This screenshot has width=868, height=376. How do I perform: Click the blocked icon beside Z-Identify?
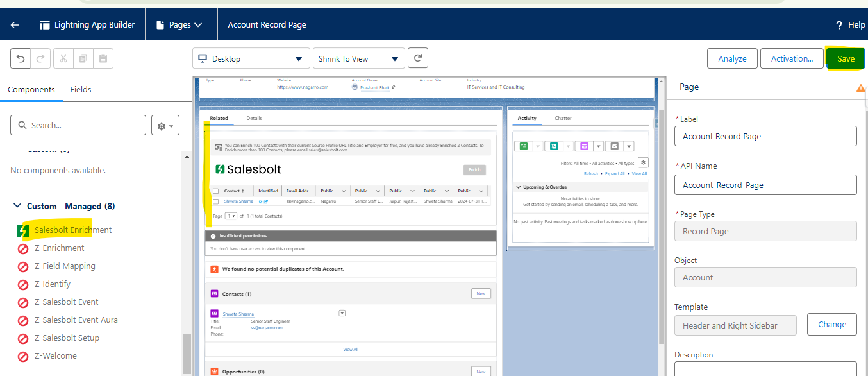point(23,284)
